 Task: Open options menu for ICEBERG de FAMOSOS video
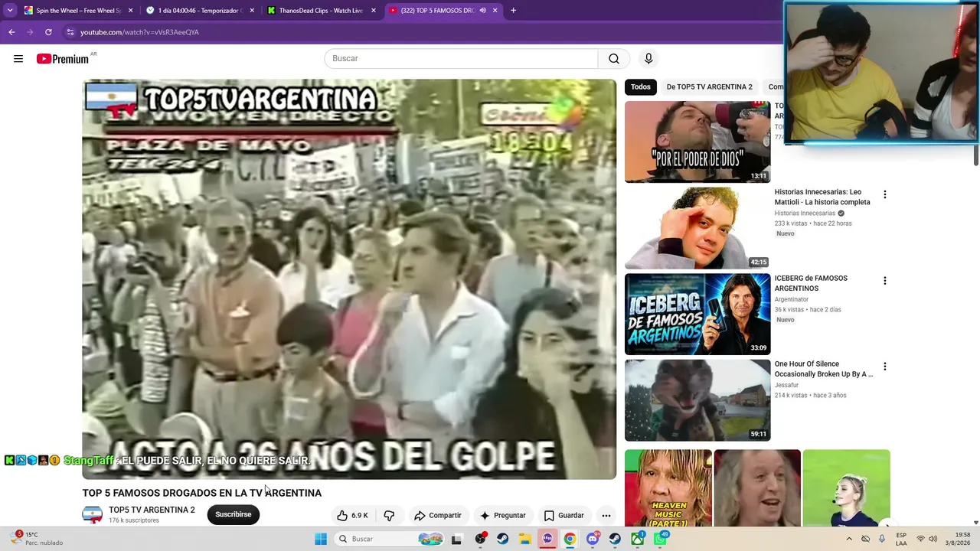click(x=885, y=281)
